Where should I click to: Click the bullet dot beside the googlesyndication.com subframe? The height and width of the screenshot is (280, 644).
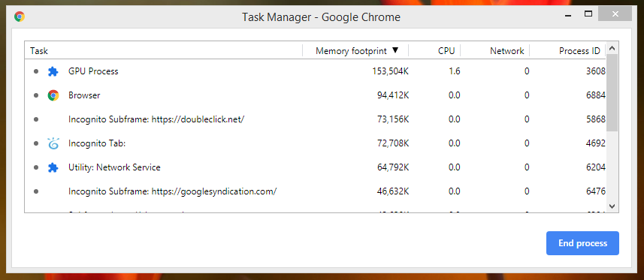(x=36, y=191)
